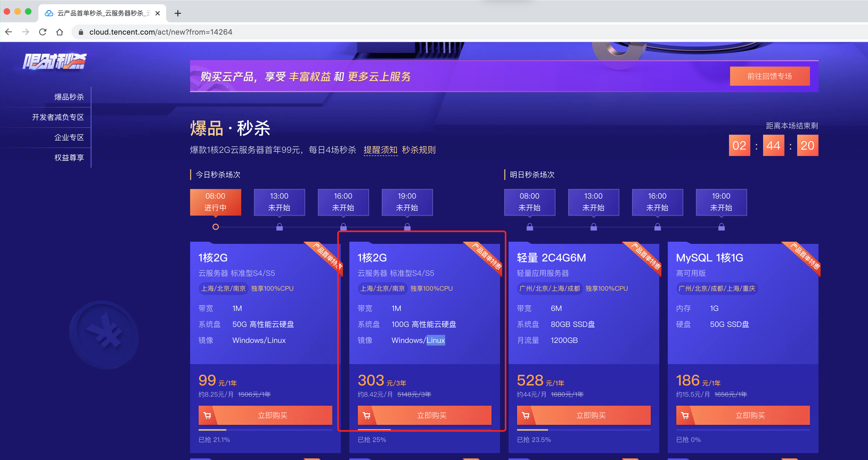Image resolution: width=868 pixels, height=460 pixels.
Task: Click the cart icon on the 303元 card
Action: [367, 416]
